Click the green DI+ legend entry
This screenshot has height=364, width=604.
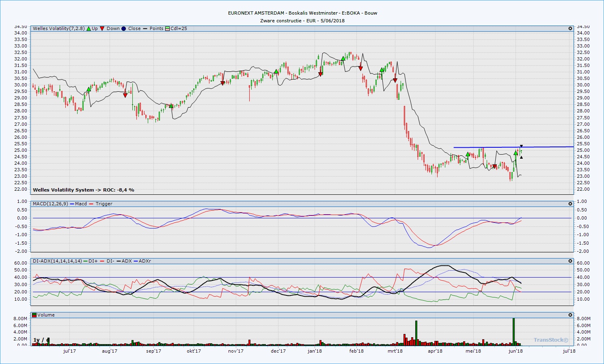click(x=91, y=261)
